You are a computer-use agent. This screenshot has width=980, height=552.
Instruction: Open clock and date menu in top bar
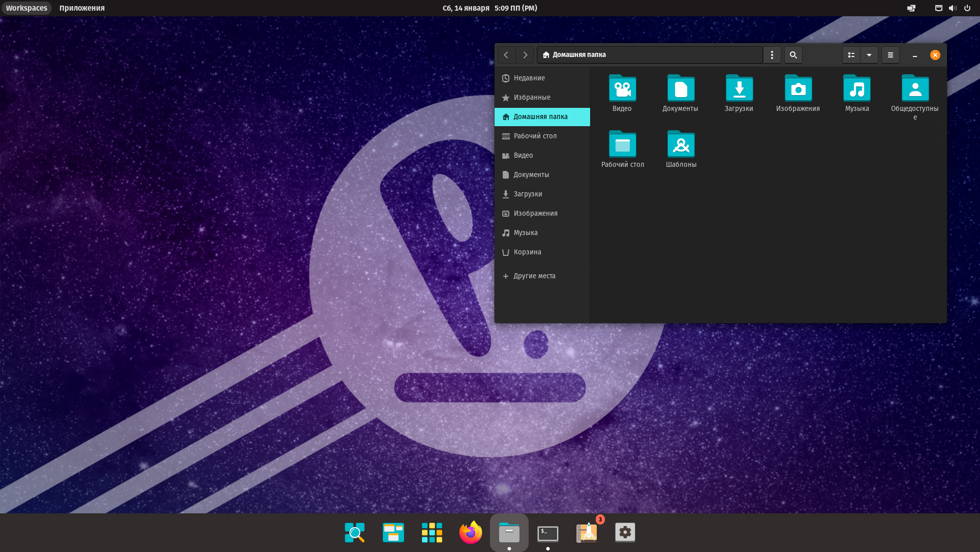pyautogui.click(x=489, y=8)
